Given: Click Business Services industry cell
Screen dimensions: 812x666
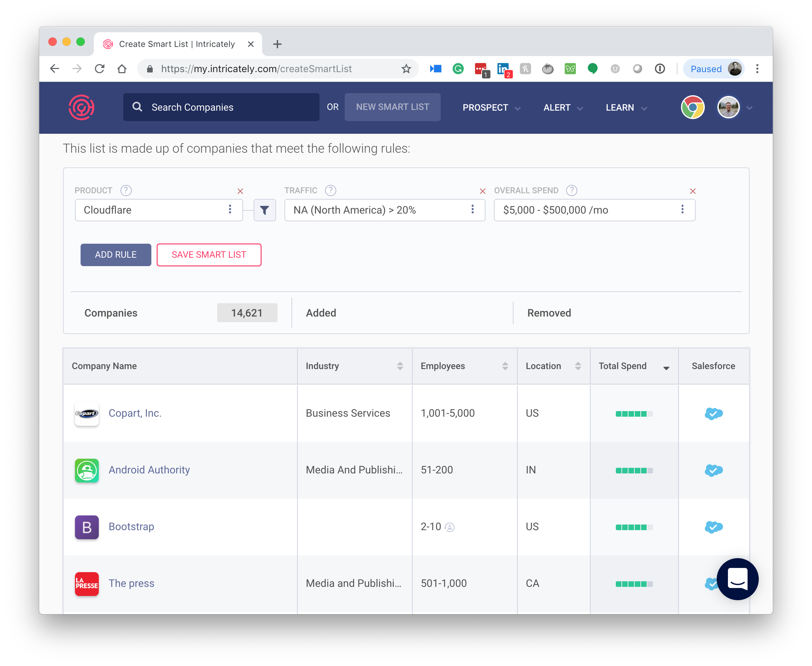Looking at the screenshot, I should pos(347,413).
